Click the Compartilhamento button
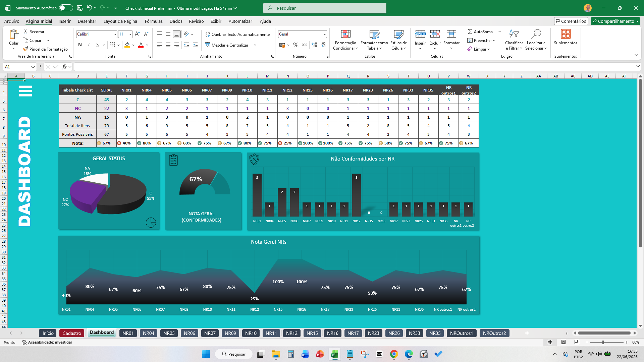Screen dimensions: 644x362 [615, 21]
